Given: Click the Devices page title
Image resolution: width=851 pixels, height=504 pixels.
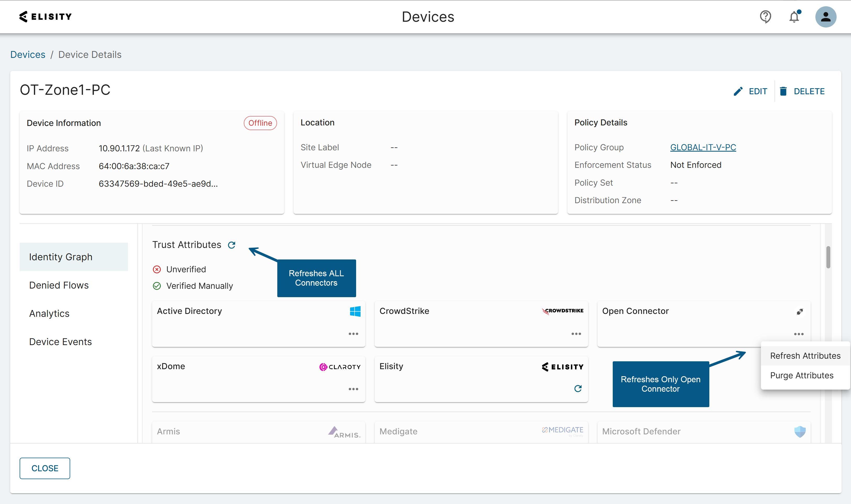Looking at the screenshot, I should [428, 17].
